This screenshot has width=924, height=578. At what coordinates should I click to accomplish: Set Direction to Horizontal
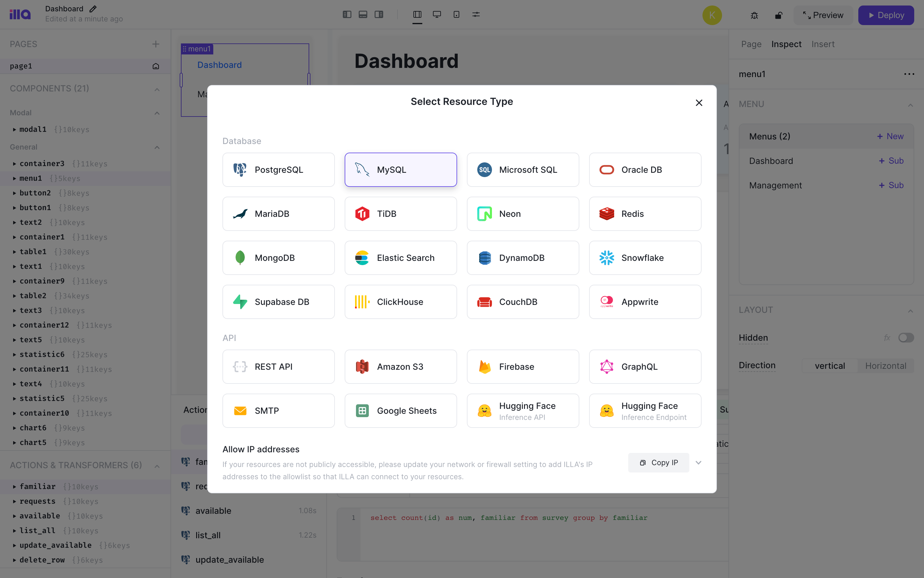click(886, 366)
